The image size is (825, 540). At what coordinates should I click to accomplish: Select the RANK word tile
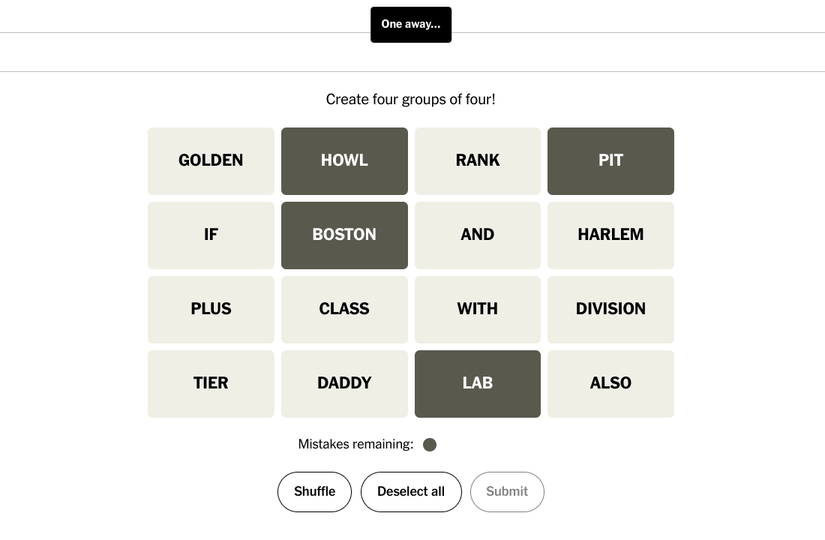pyautogui.click(x=477, y=161)
